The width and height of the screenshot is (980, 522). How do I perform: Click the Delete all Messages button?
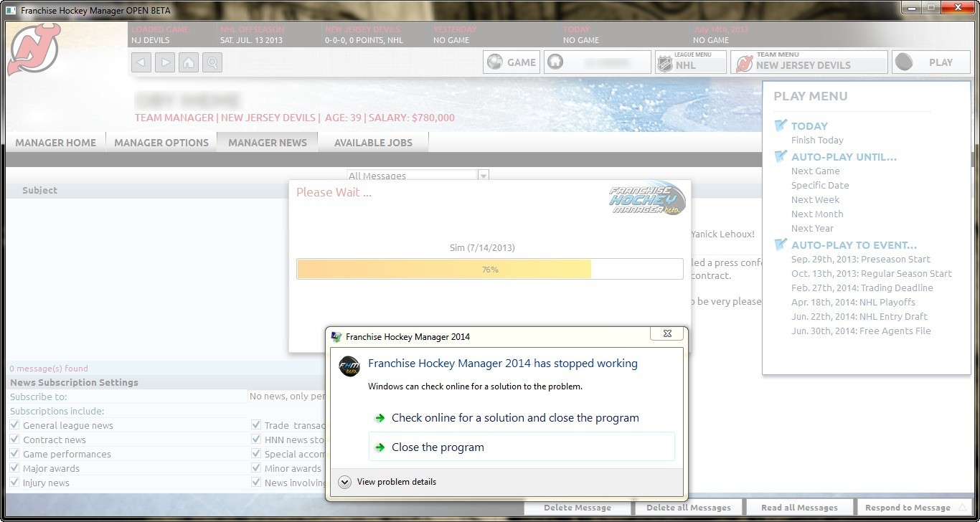689,507
